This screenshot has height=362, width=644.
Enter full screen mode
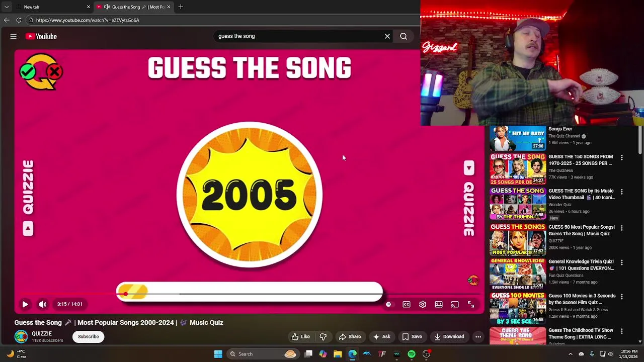[x=471, y=304]
